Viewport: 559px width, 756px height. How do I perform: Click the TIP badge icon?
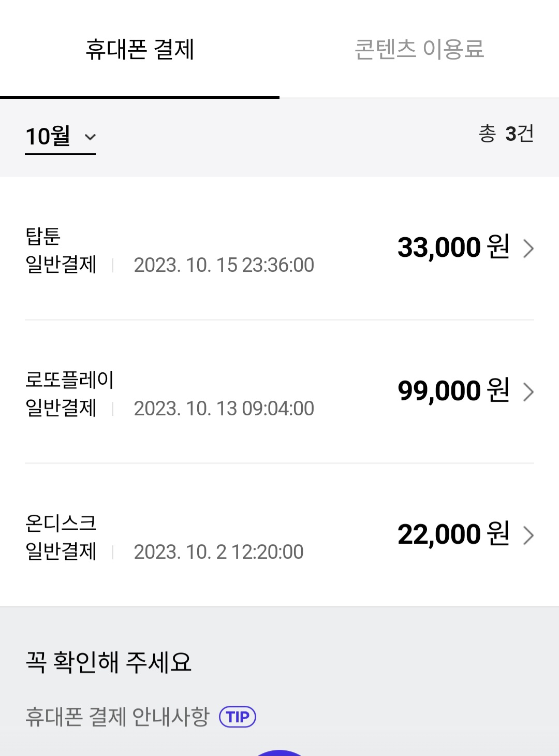tap(238, 717)
